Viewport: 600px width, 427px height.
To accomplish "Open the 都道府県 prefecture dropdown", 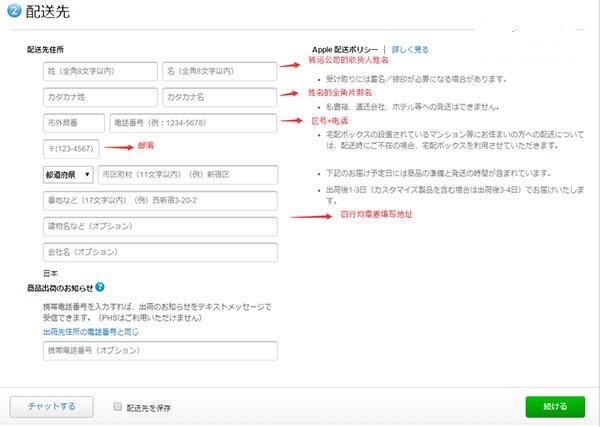I will click(x=66, y=174).
